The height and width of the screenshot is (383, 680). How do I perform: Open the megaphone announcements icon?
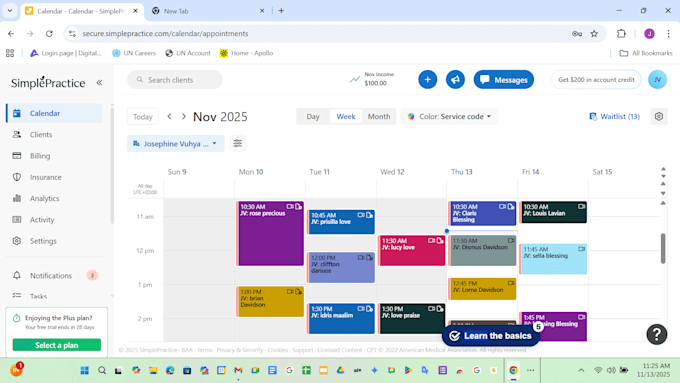(455, 80)
